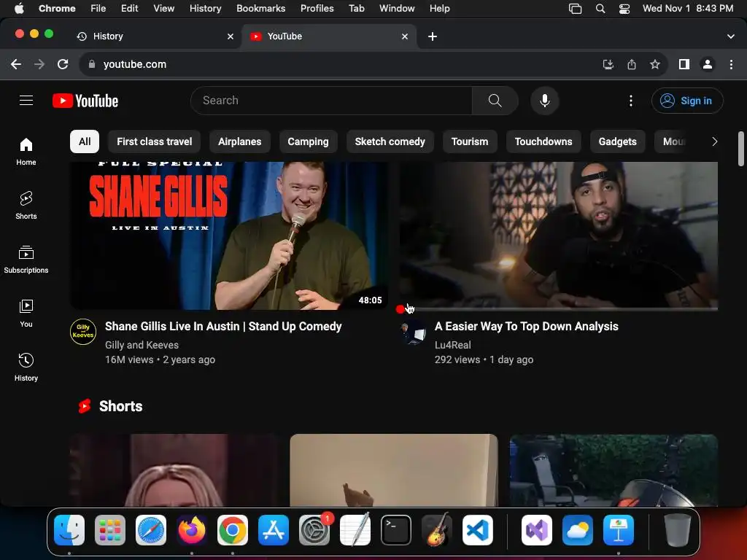Select the Camping filter chip
The width and height of the screenshot is (747, 560).
309,141
